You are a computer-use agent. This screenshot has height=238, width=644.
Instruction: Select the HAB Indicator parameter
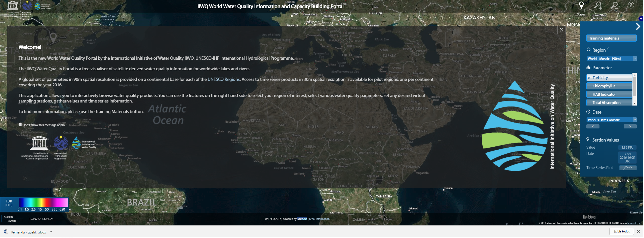(x=609, y=94)
